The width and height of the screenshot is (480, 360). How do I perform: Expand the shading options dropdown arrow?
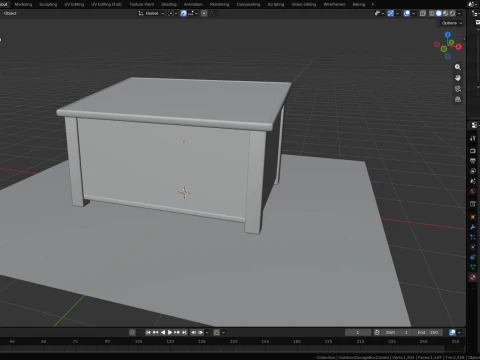pyautogui.click(x=460, y=13)
